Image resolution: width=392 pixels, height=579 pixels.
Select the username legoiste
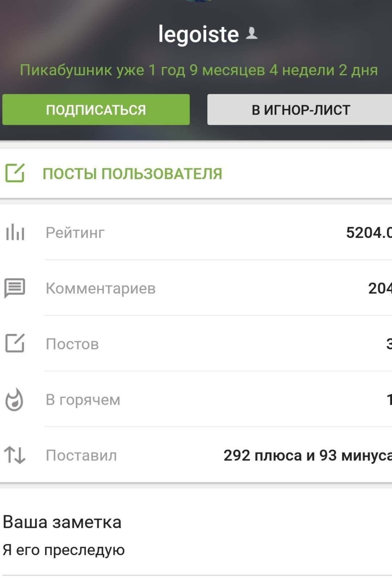click(x=199, y=34)
